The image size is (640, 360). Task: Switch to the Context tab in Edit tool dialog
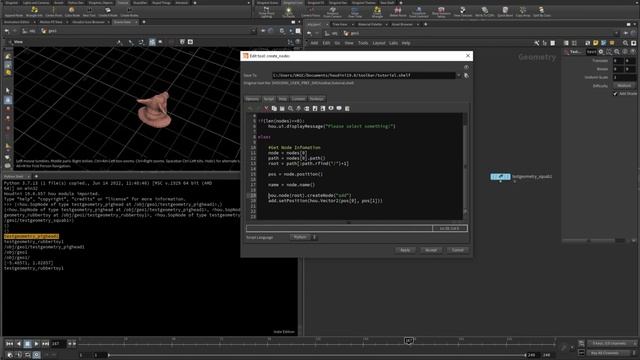pos(298,99)
